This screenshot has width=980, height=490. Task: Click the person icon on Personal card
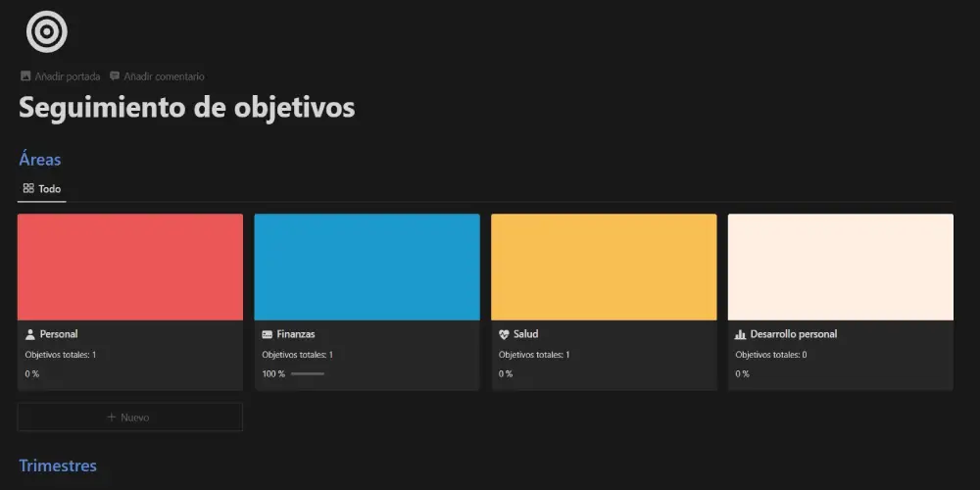tap(30, 334)
